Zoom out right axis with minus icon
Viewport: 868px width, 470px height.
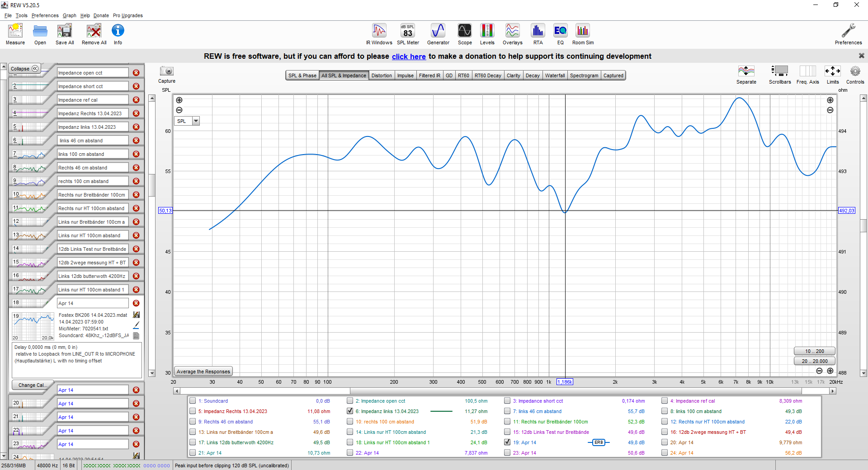[x=830, y=110]
